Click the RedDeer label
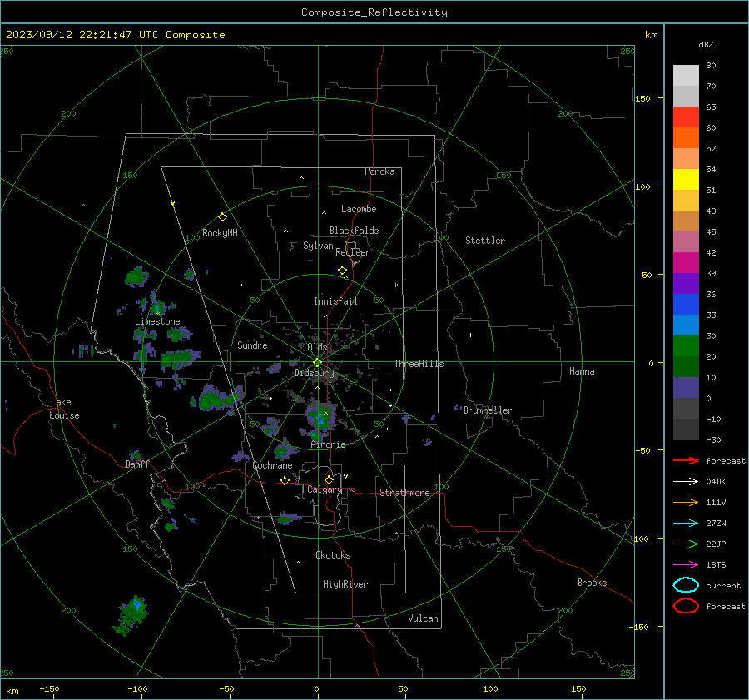 click(x=353, y=252)
